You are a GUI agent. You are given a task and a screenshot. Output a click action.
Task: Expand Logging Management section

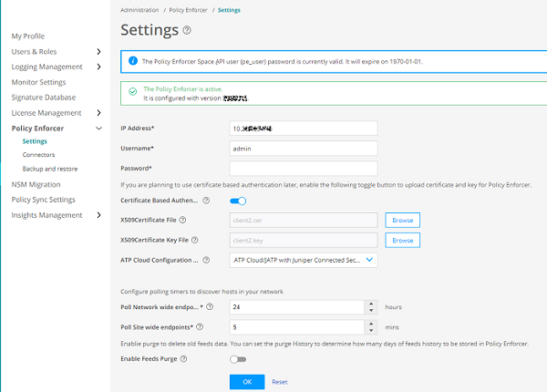(x=98, y=67)
